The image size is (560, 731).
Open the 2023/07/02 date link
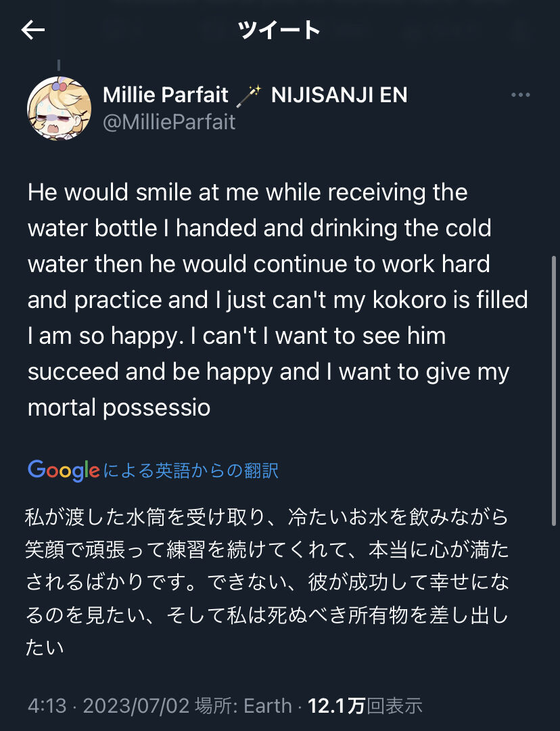click(x=135, y=706)
